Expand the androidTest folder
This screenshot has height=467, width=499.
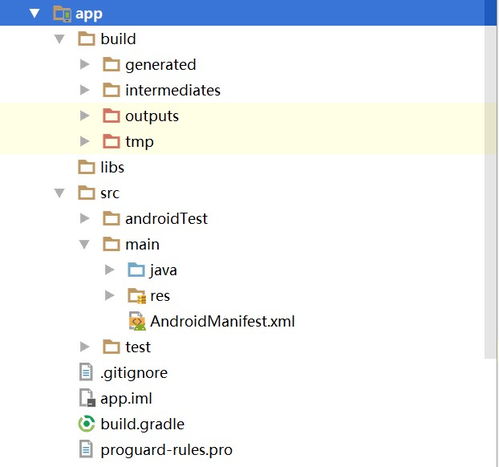click(x=85, y=218)
